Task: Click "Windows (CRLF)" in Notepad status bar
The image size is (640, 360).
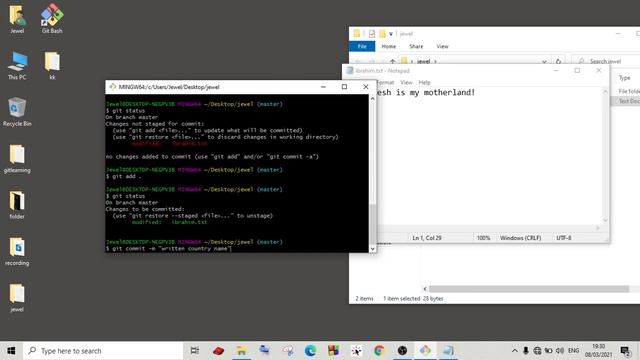Action: pyautogui.click(x=520, y=238)
